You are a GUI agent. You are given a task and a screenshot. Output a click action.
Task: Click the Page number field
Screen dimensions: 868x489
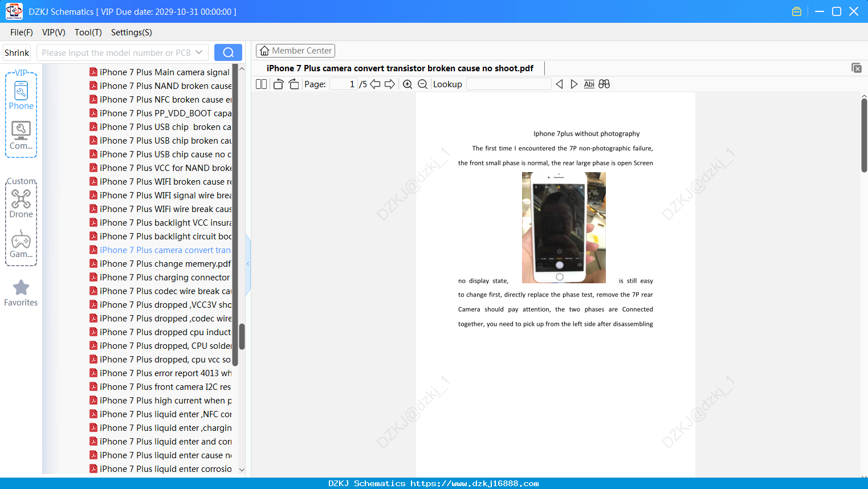click(344, 84)
